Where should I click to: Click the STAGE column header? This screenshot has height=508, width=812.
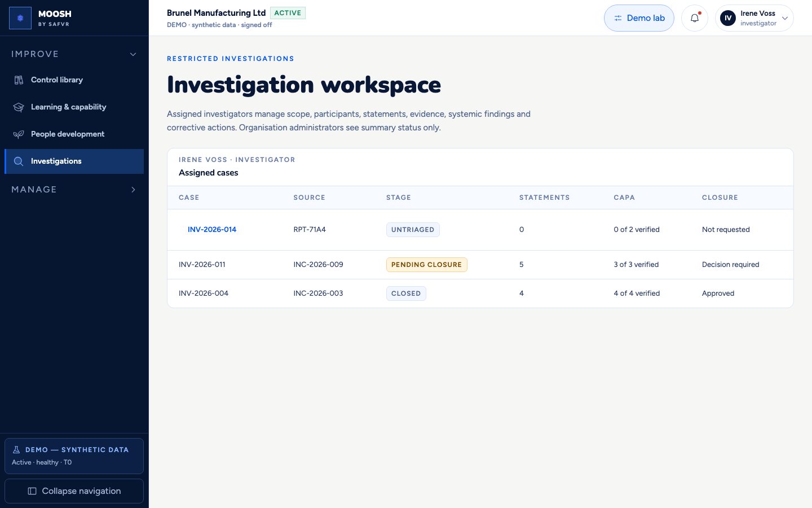click(399, 198)
